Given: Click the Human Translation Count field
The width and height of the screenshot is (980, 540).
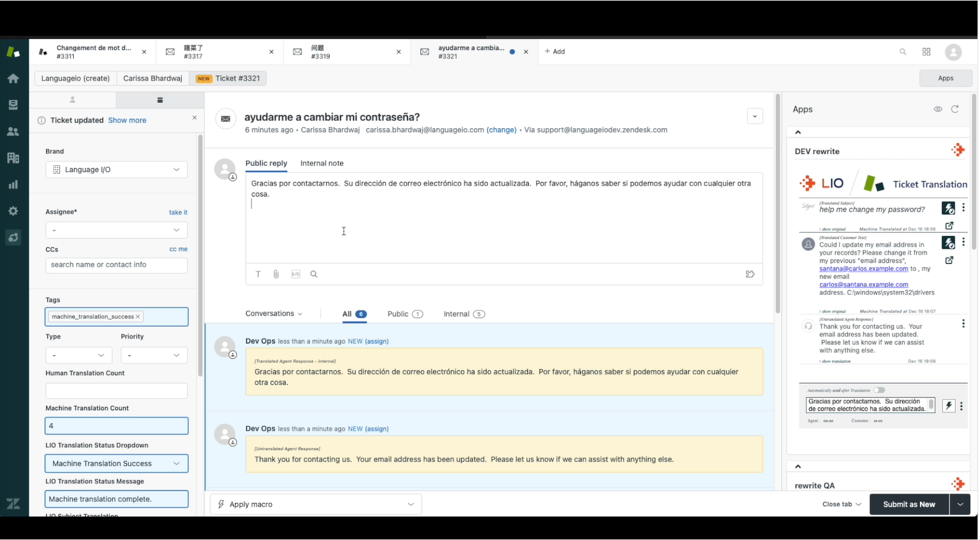Looking at the screenshot, I should tap(116, 391).
